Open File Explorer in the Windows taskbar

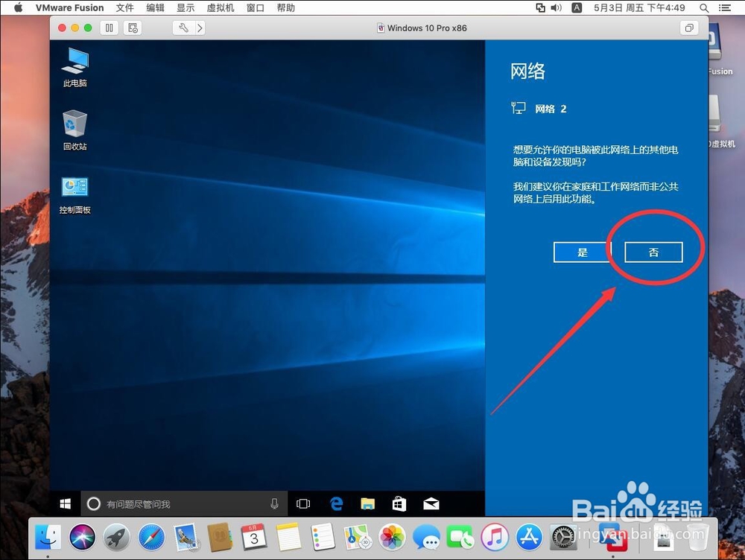click(367, 503)
